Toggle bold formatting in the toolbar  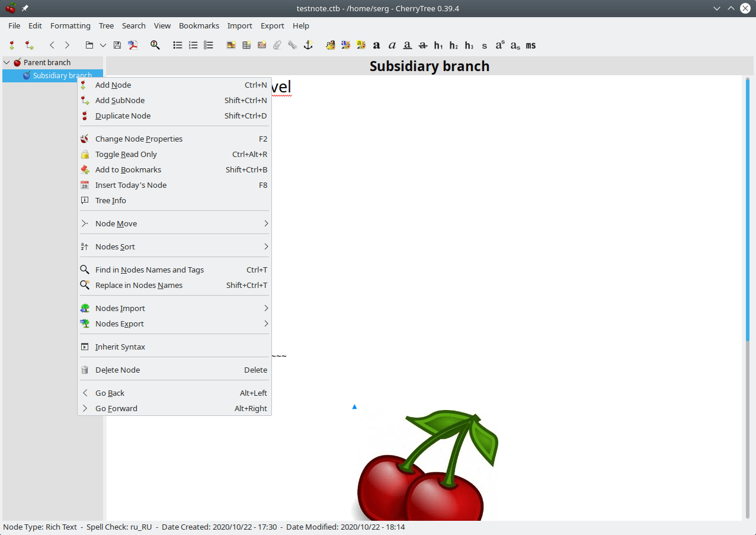376,45
